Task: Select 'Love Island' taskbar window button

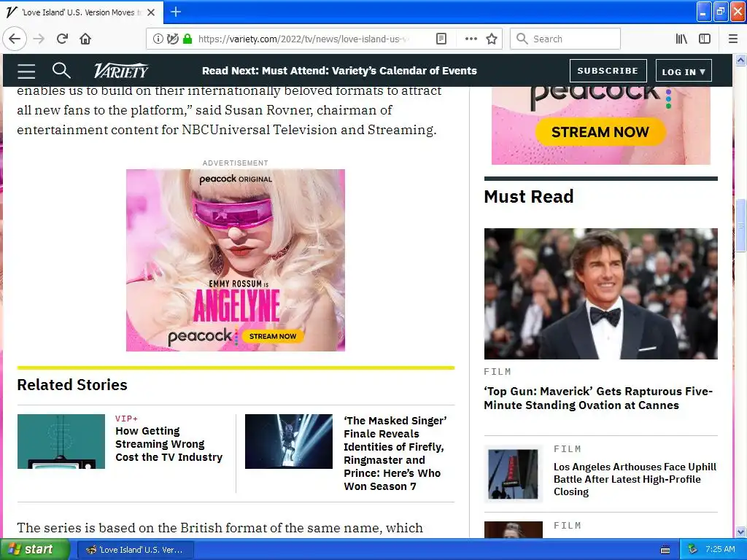Action: tap(135, 550)
